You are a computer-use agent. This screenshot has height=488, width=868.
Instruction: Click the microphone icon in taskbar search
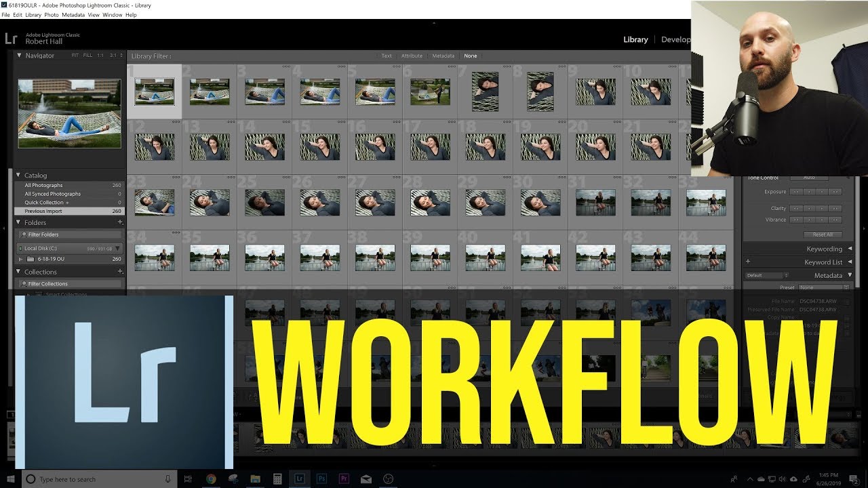tap(167, 479)
